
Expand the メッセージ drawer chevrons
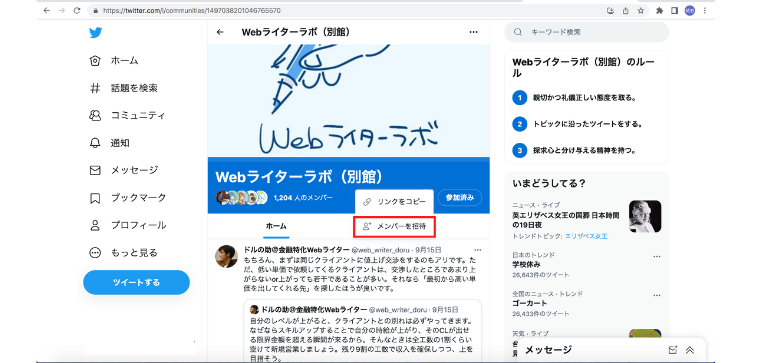point(690,350)
